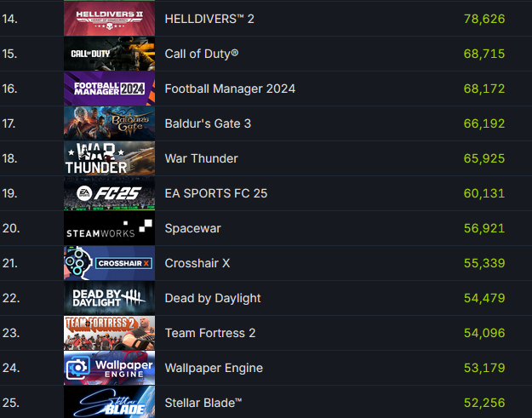Screen dimensions: 532x418
Task: Select the rank 21 Crosshair X row number
Action: [10, 263]
